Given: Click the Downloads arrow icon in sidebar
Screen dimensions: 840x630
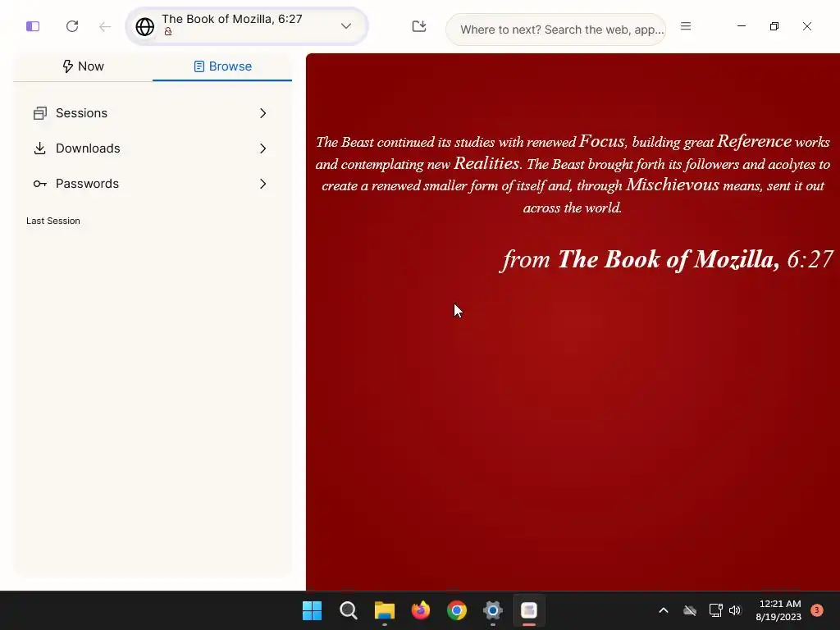Looking at the screenshot, I should 39,148.
